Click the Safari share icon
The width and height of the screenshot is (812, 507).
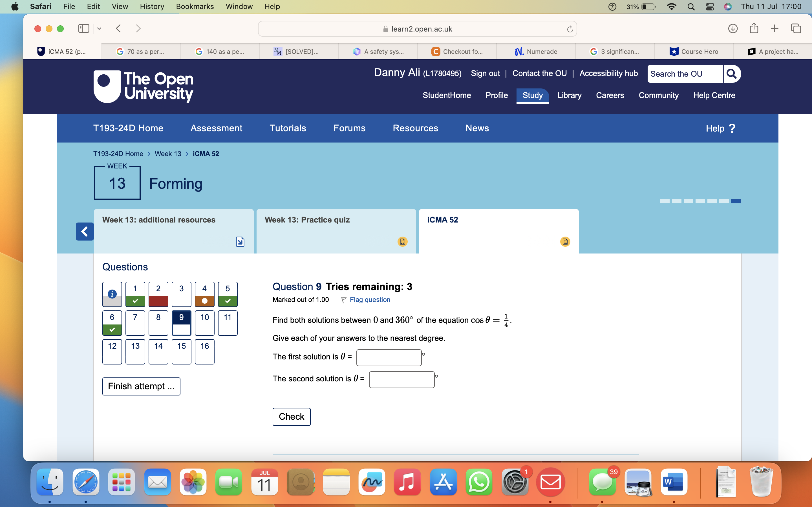click(x=754, y=28)
